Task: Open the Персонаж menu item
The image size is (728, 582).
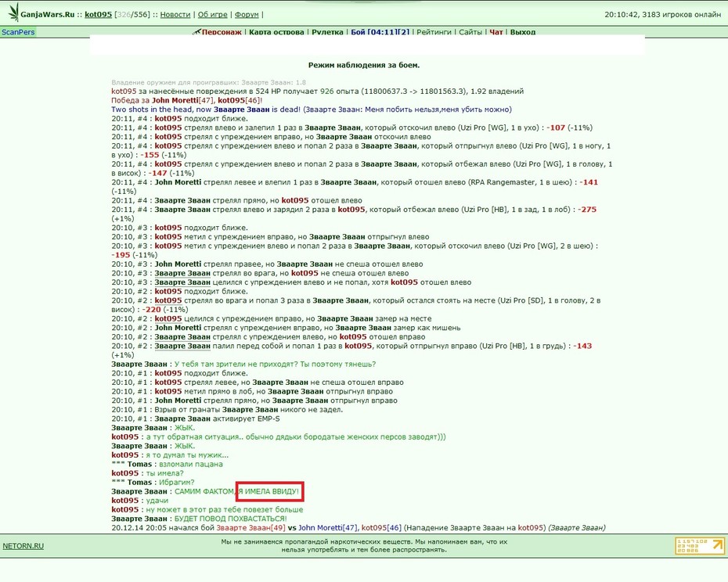Action: pyautogui.click(x=222, y=32)
